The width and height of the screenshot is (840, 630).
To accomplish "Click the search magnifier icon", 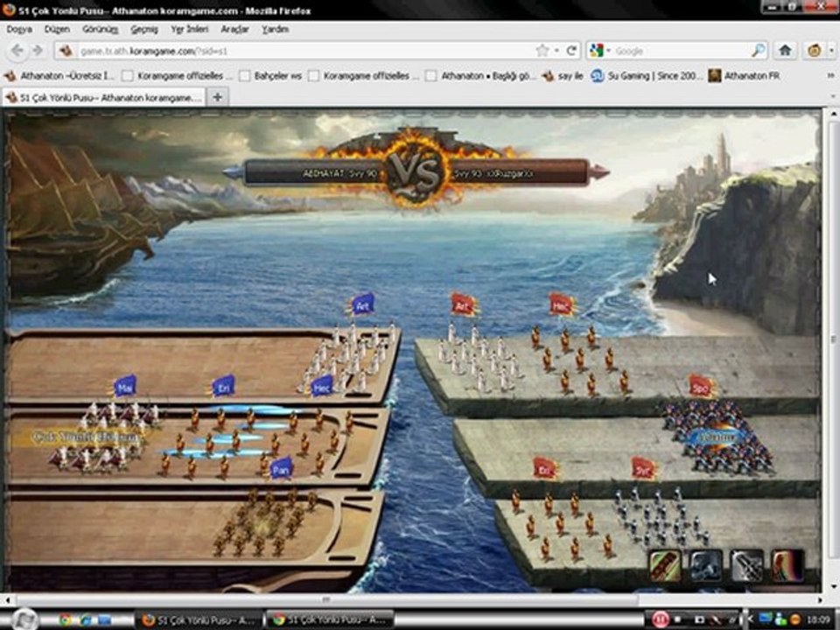I will [x=758, y=51].
